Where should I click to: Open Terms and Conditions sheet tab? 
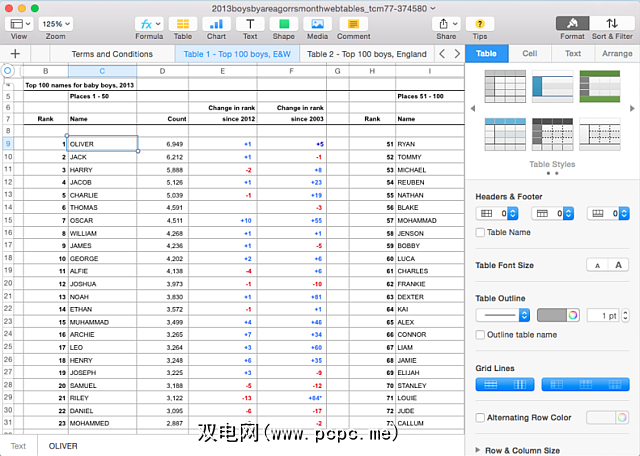pyautogui.click(x=112, y=54)
